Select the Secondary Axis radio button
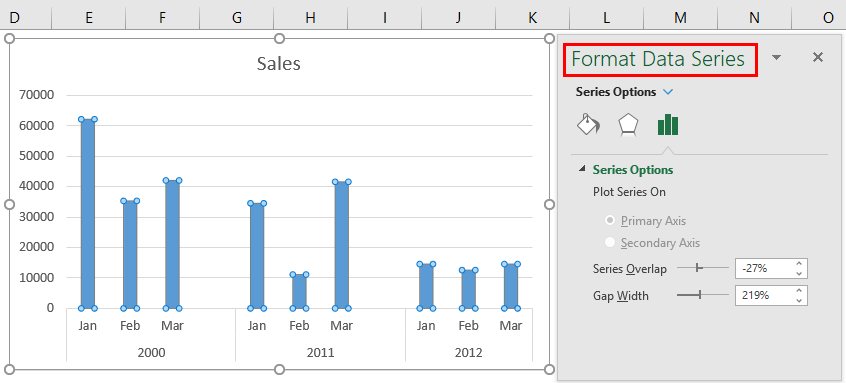Image resolution: width=846 pixels, height=383 pixels. coord(610,243)
